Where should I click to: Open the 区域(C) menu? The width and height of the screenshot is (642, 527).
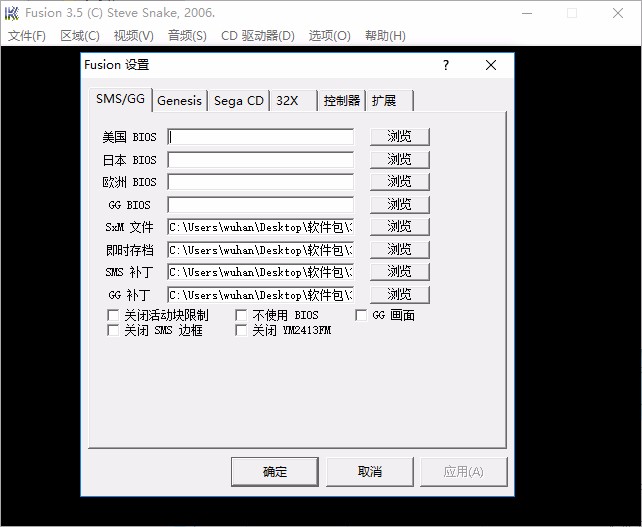[80, 36]
